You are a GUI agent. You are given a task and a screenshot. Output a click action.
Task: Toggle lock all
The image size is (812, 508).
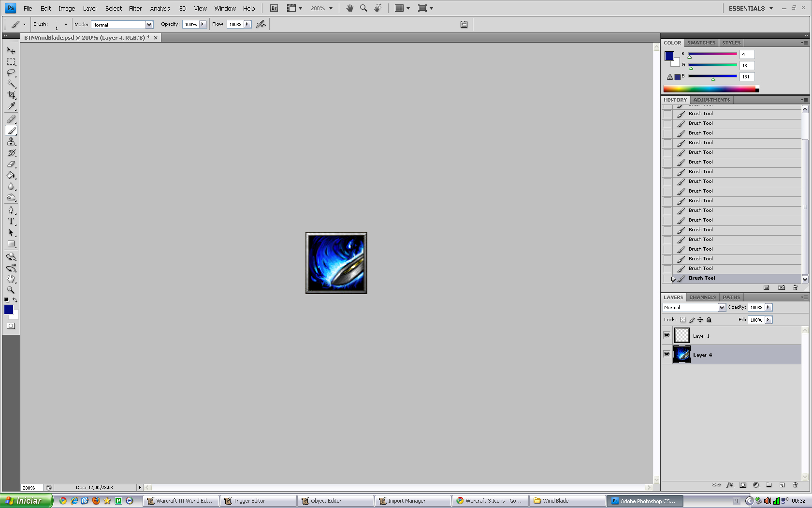709,320
